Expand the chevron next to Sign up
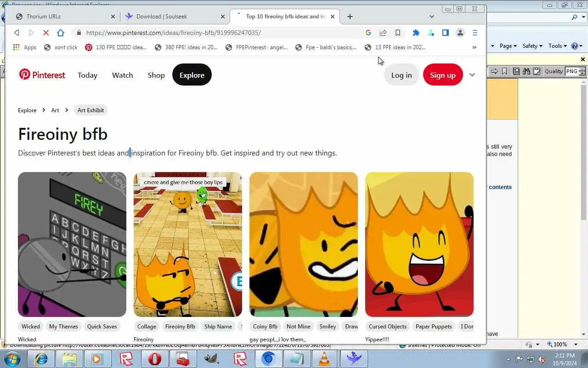 472,75
